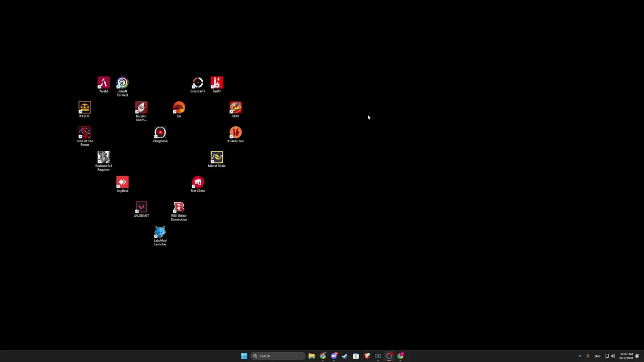Open the Windows Start menu
This screenshot has height=362, width=644.
point(244,356)
